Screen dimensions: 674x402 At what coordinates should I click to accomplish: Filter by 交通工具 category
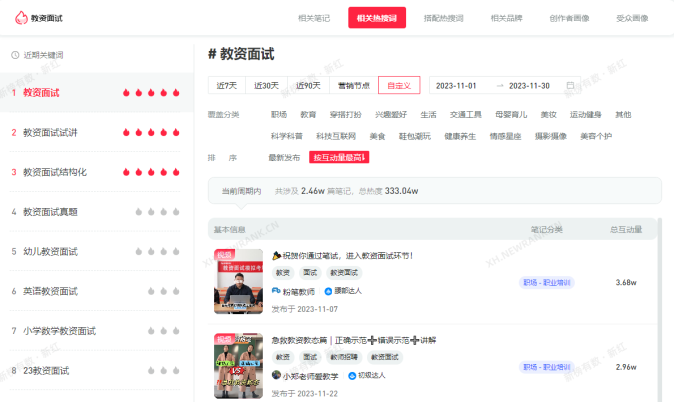(x=466, y=114)
